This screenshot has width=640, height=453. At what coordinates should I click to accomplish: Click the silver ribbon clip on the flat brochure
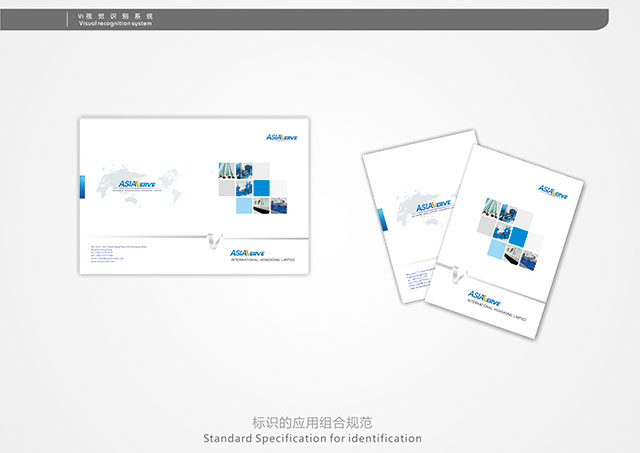[x=212, y=240]
